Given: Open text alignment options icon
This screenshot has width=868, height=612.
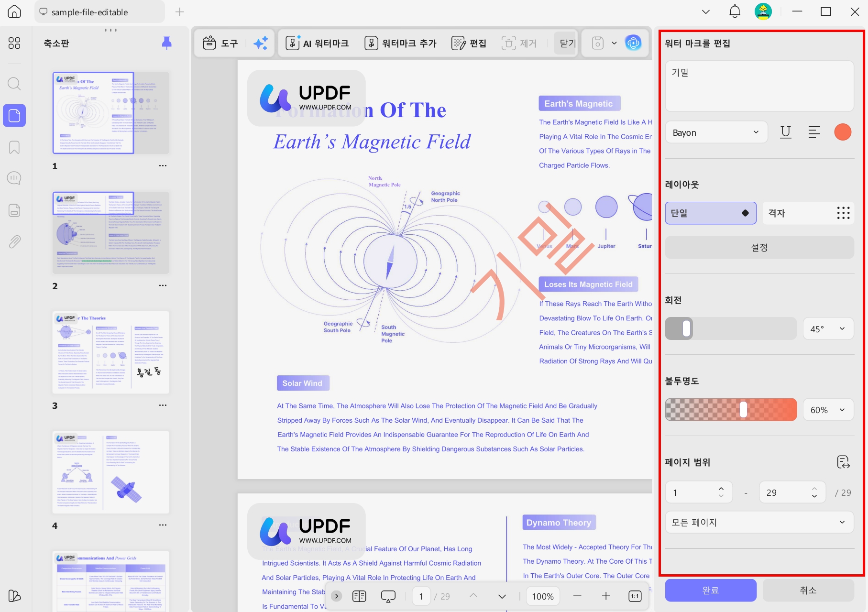Looking at the screenshot, I should 814,132.
